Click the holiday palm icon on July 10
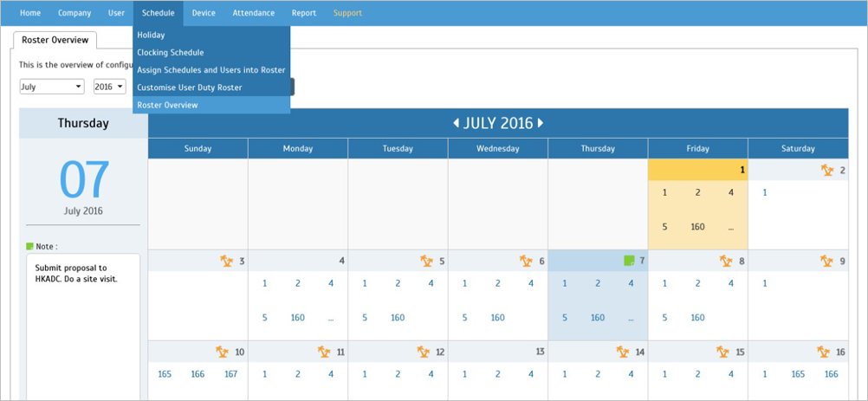868x401 pixels. [223, 352]
